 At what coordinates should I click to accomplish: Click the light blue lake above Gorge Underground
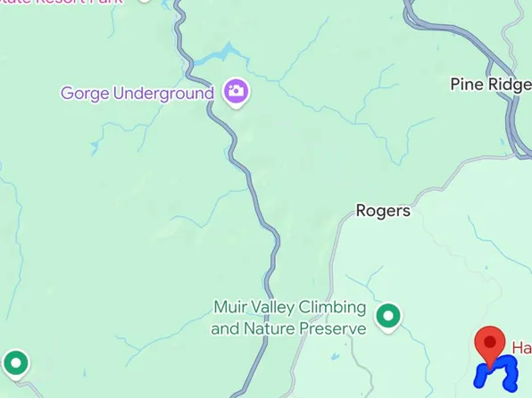point(222,54)
